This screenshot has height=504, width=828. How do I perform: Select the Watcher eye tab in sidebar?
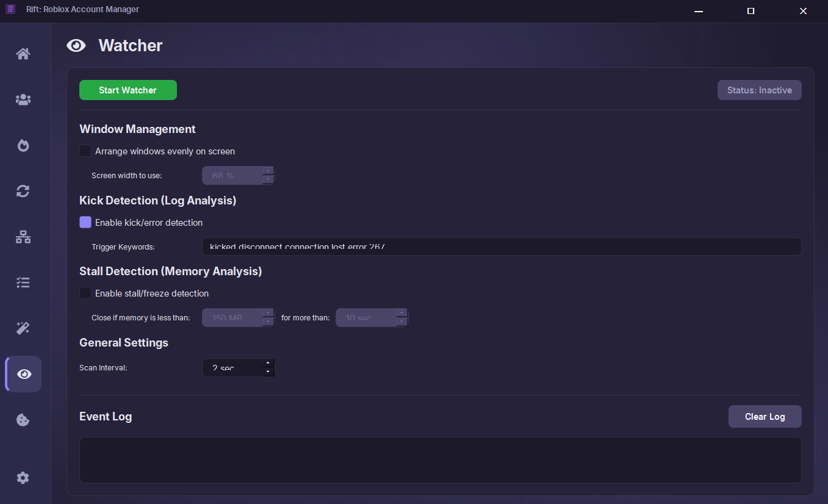[24, 374]
